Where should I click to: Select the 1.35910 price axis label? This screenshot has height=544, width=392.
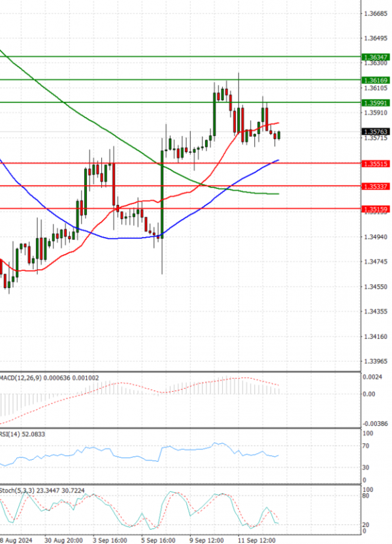[375, 113]
